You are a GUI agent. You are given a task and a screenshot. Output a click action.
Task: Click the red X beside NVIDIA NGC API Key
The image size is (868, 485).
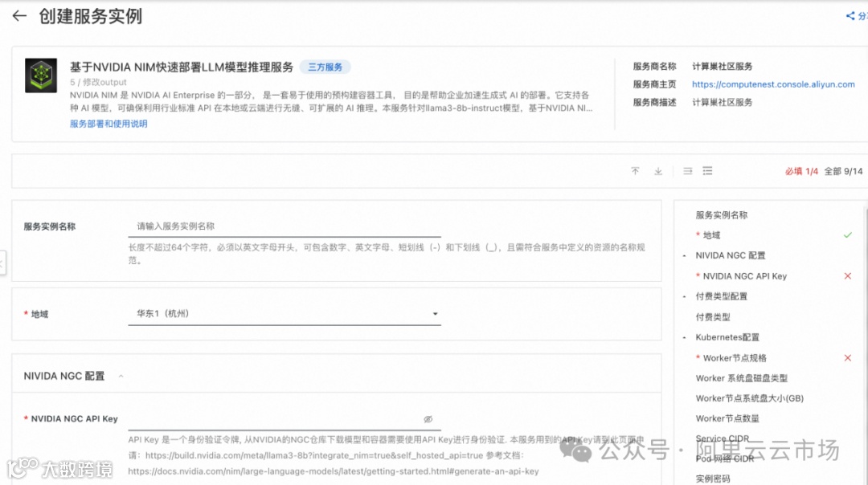(x=848, y=276)
